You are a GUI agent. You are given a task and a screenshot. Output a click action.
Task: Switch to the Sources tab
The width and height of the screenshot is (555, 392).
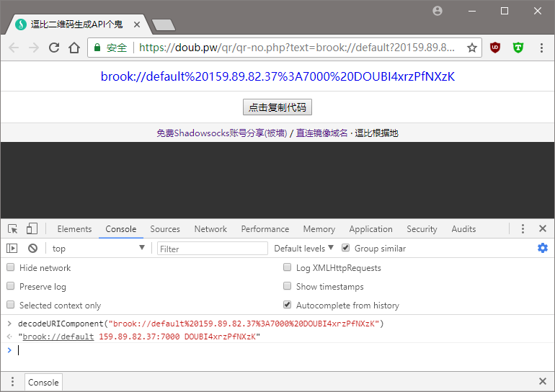click(x=165, y=229)
